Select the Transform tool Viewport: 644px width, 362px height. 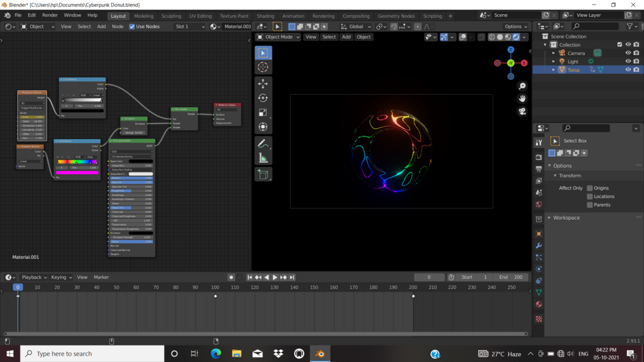tap(263, 127)
